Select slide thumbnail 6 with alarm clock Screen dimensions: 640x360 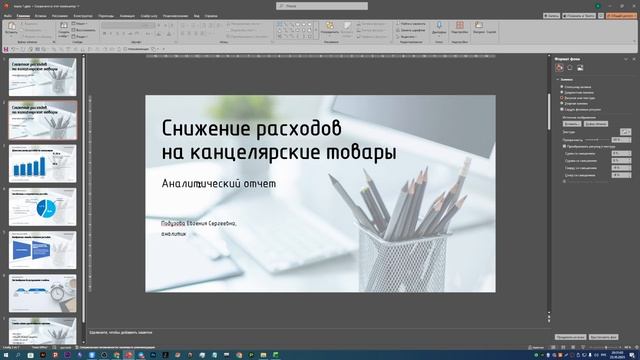tap(42, 293)
